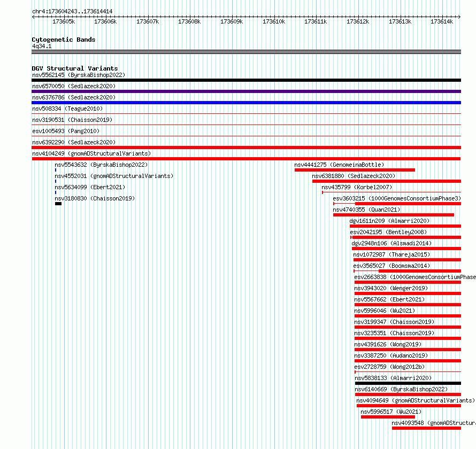Click the 173612k ruler tick label

click(358, 21)
